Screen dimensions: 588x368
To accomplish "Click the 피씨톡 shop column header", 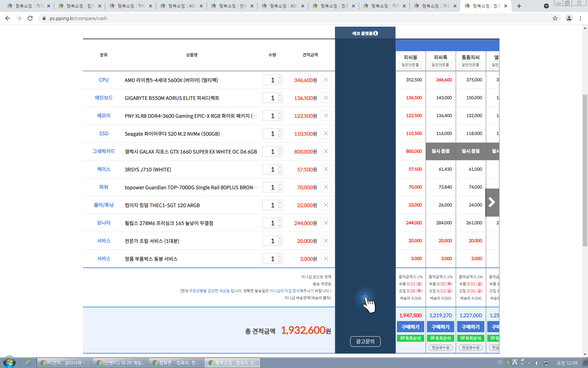I will coord(441,60).
